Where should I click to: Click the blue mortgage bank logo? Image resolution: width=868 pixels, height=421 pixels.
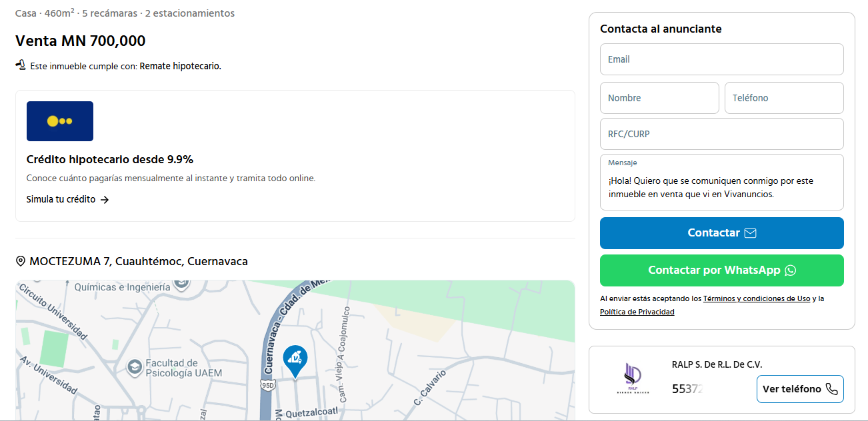click(60, 121)
